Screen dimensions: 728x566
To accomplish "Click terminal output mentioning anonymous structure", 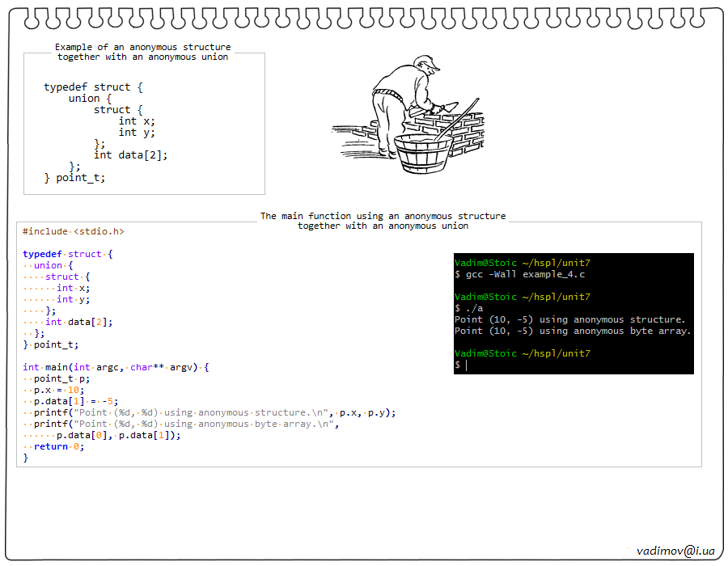I will tap(569, 319).
